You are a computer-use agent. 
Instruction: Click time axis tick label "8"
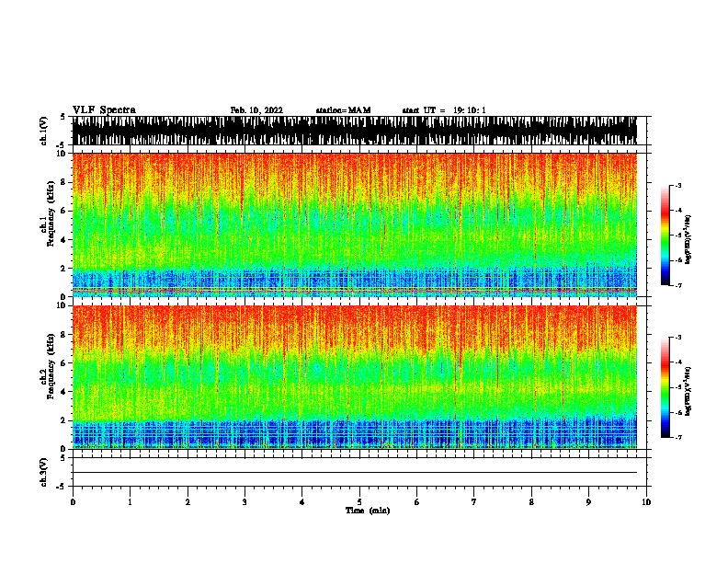point(531,502)
